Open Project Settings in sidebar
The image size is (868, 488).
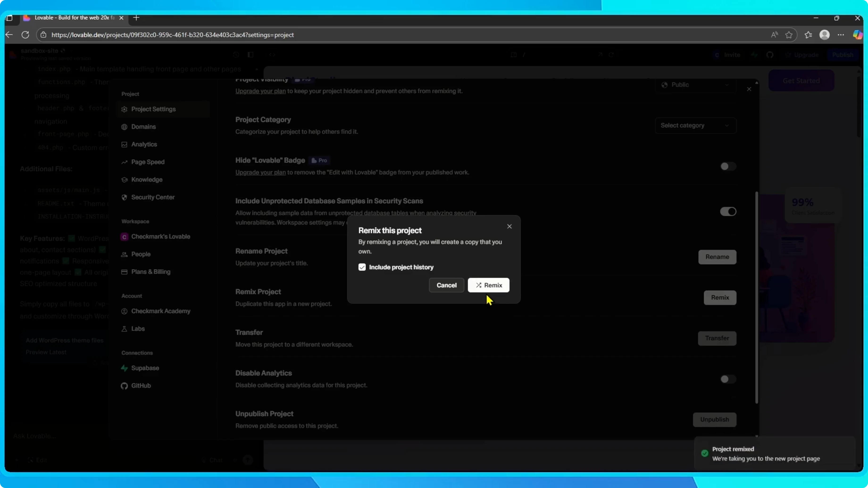pyautogui.click(x=163, y=109)
